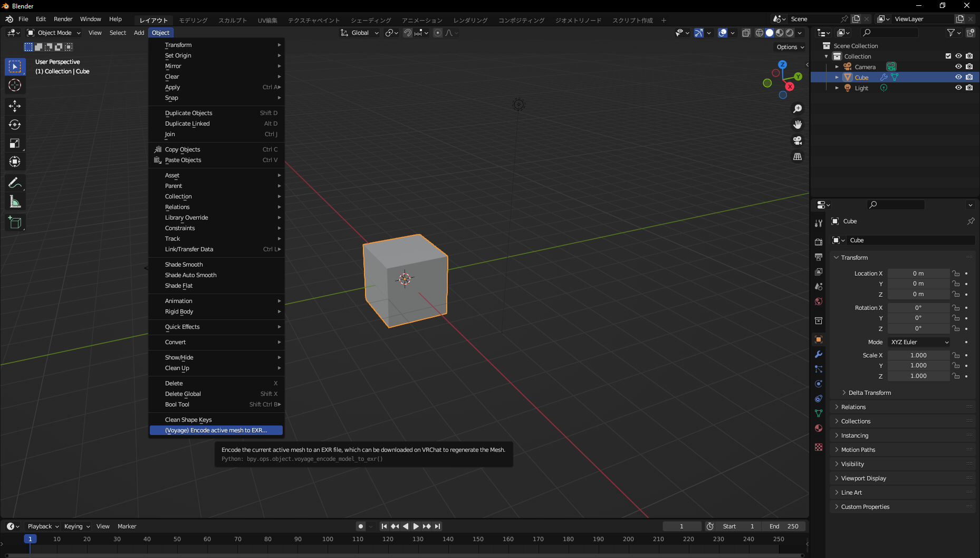The height and width of the screenshot is (558, 980).
Task: Click the End frame 250 field
Action: pyautogui.click(x=784, y=526)
